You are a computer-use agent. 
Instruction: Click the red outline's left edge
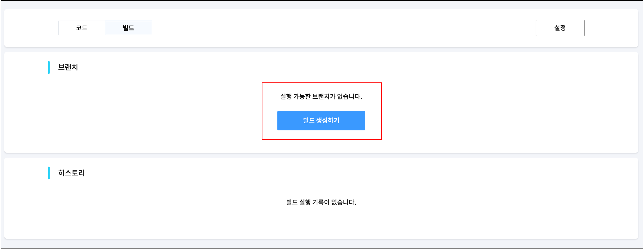(262, 111)
